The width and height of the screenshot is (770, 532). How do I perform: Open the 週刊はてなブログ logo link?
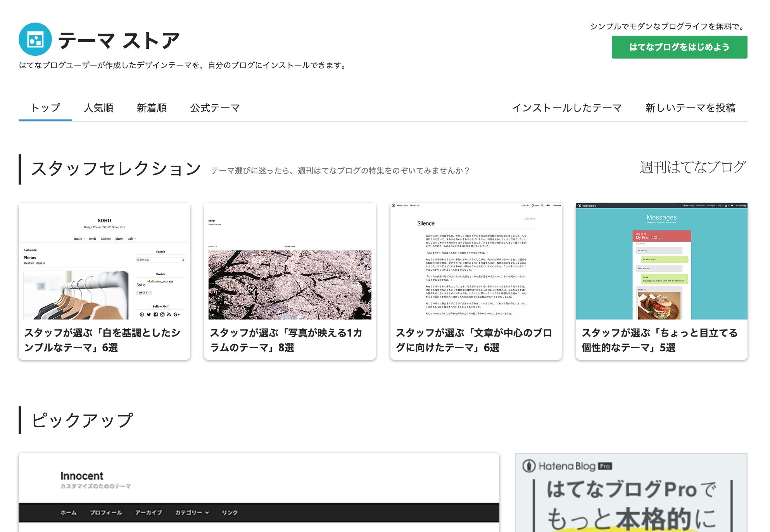[x=693, y=167]
